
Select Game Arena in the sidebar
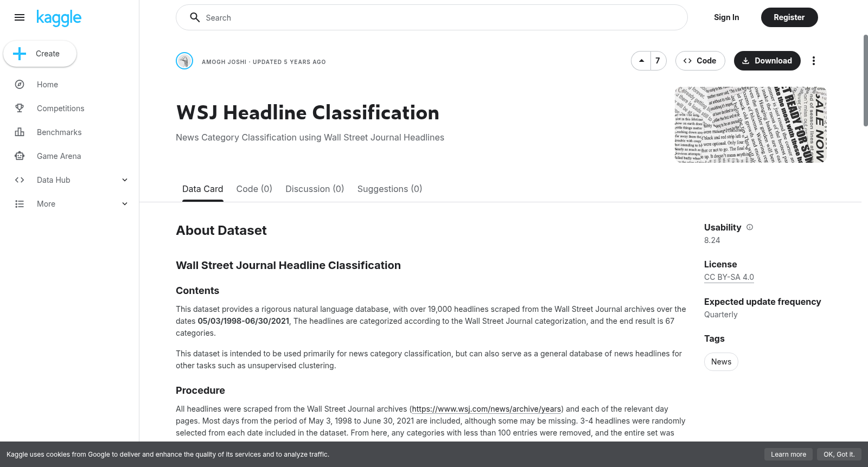click(59, 156)
